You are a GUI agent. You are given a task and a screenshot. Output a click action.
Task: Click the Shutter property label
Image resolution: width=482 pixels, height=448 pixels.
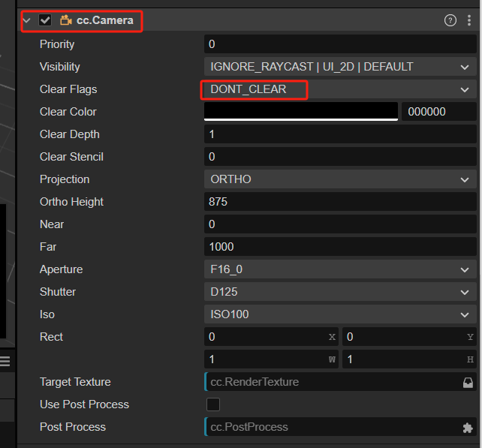point(58,292)
